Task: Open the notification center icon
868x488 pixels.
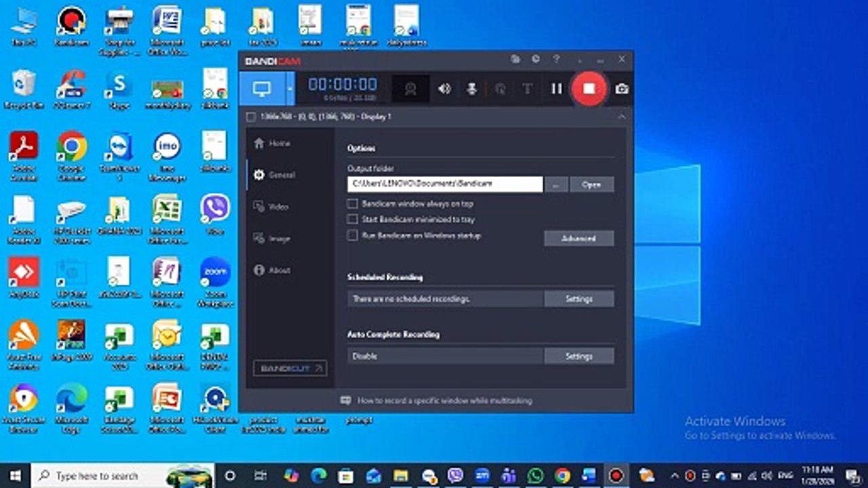Action: pyautogui.click(x=852, y=475)
